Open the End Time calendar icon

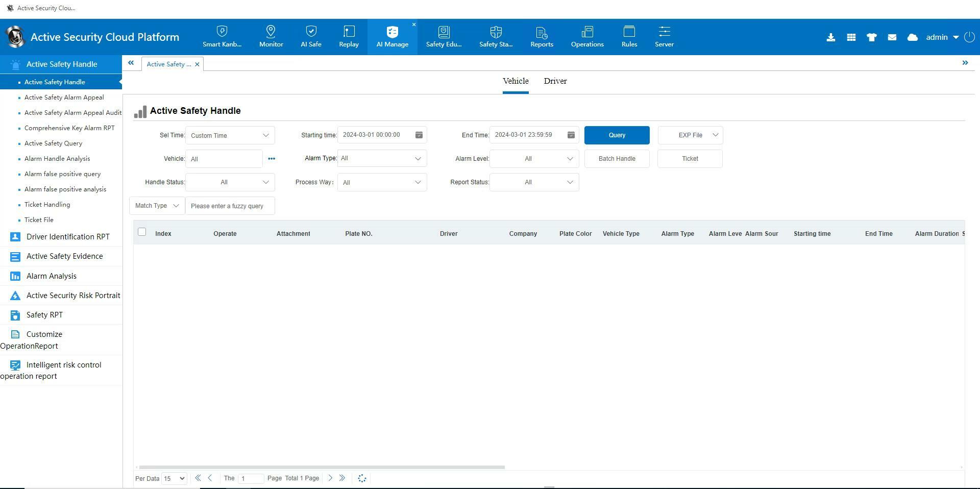click(x=571, y=135)
